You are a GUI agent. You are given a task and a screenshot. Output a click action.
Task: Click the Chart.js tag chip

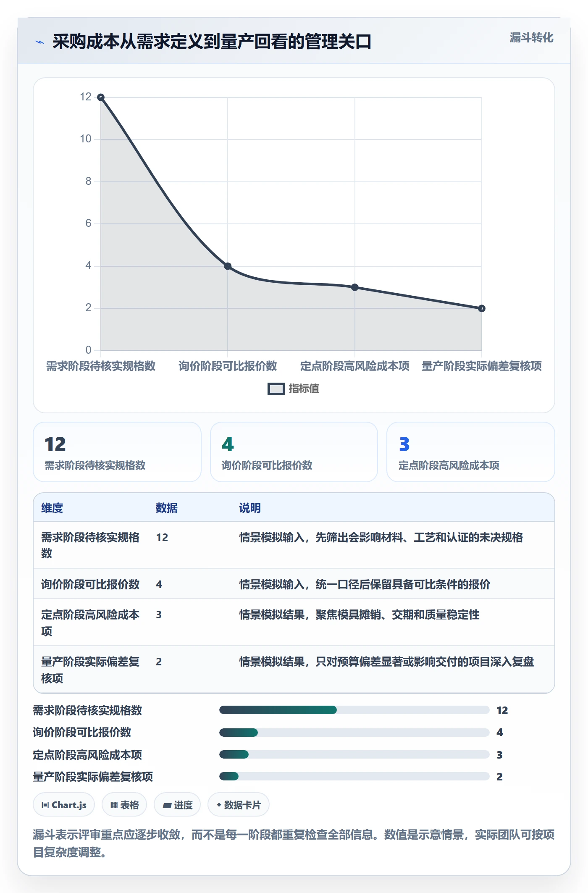click(64, 805)
